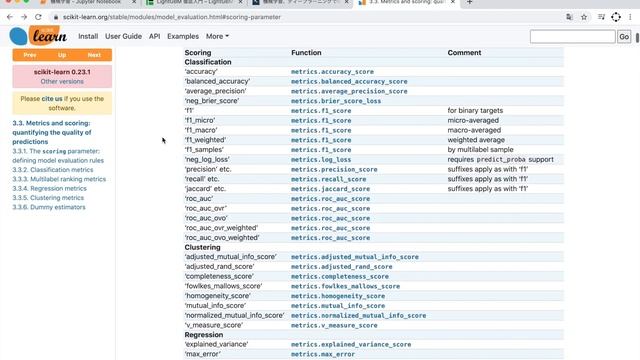The image size is (640, 360).
Task: Open metrics.adjusted_rand_score link
Action: 342,267
